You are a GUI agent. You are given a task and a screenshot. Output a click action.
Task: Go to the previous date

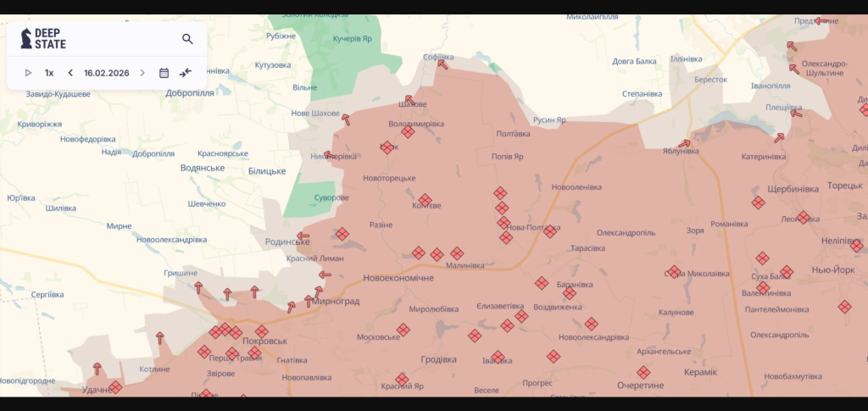coord(70,73)
